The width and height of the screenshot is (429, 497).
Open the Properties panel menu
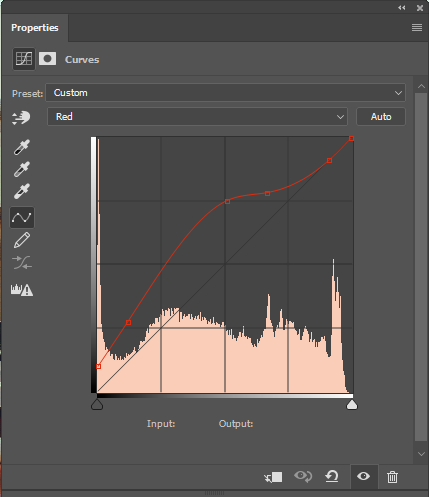417,28
